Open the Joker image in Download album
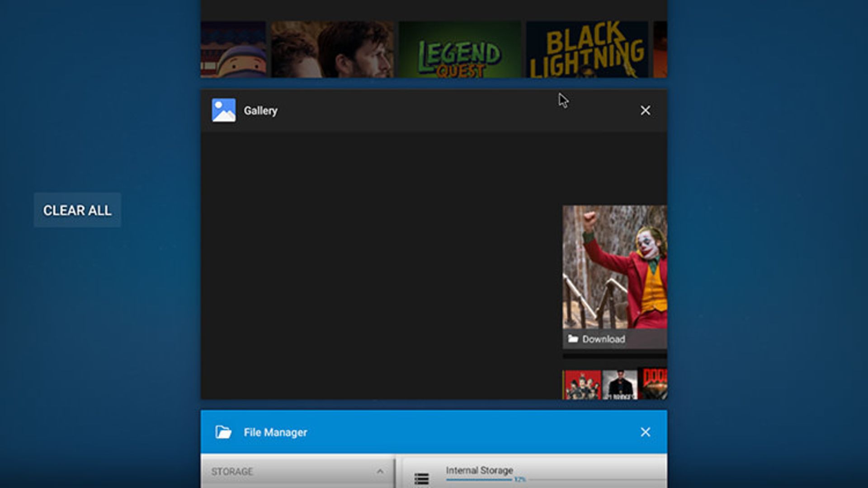This screenshot has height=488, width=868. [614, 267]
